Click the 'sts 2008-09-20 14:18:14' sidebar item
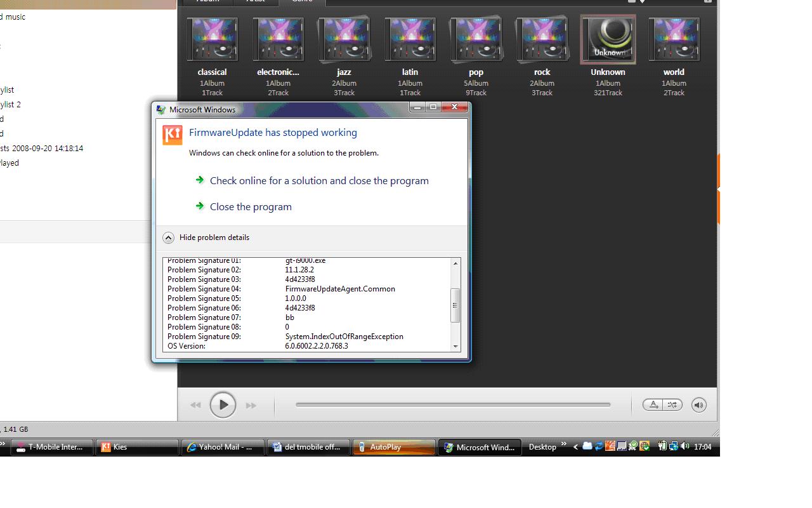The height and width of the screenshot is (508, 812). pos(41,149)
